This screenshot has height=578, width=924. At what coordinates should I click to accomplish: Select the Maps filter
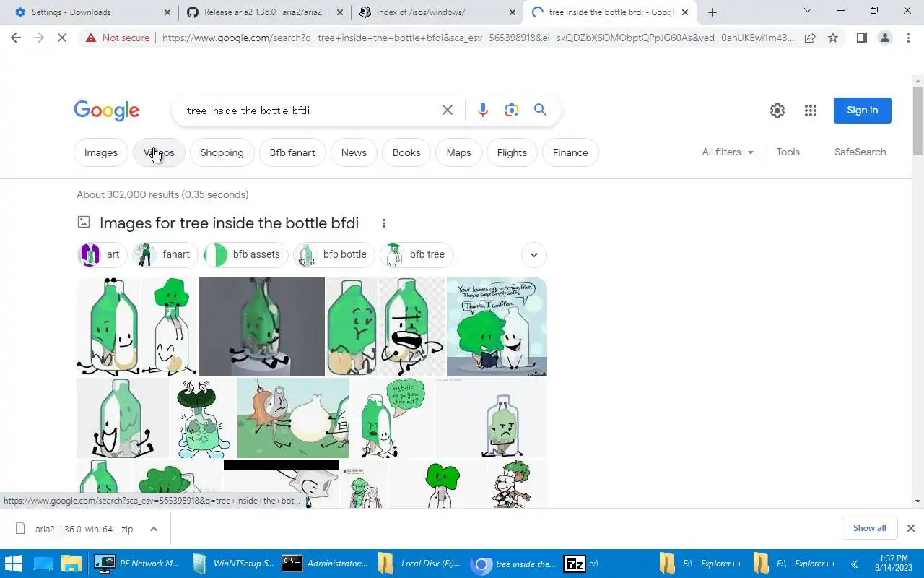(x=458, y=152)
